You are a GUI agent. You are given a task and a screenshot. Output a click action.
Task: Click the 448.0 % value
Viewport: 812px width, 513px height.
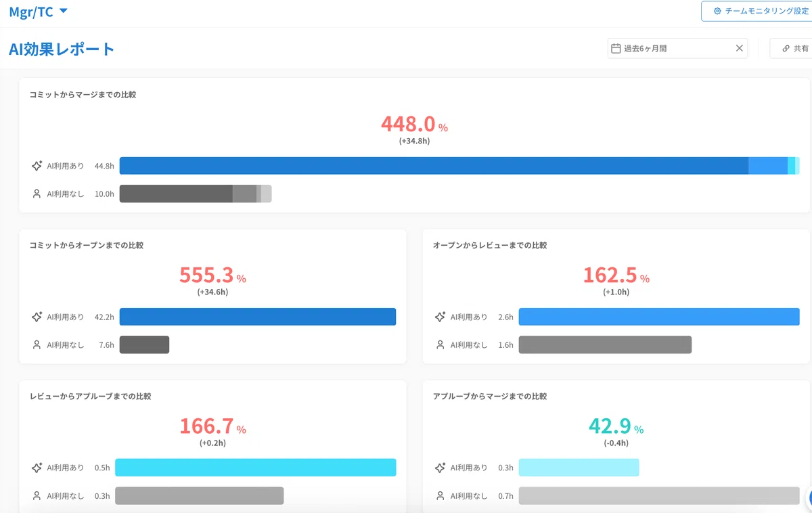(x=414, y=125)
